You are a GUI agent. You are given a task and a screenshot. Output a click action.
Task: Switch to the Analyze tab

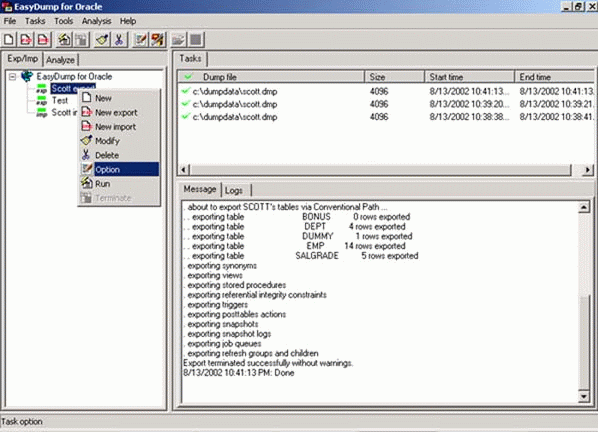click(60, 60)
